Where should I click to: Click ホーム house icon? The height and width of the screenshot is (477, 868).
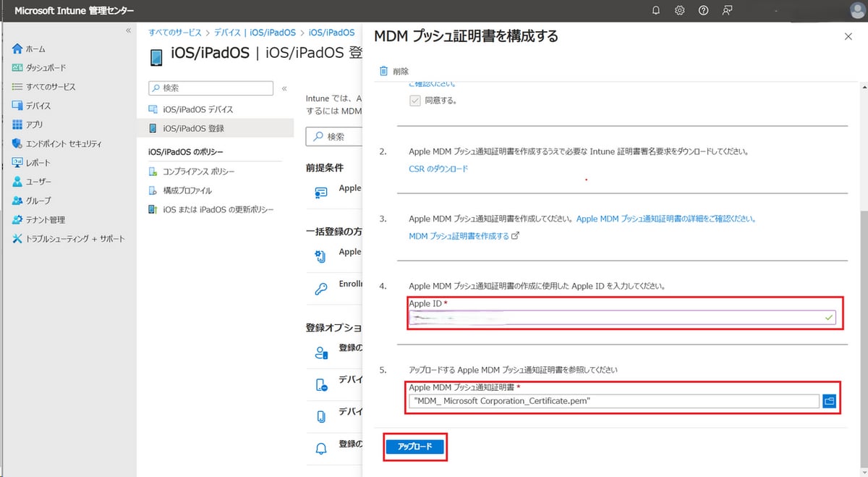pyautogui.click(x=17, y=49)
